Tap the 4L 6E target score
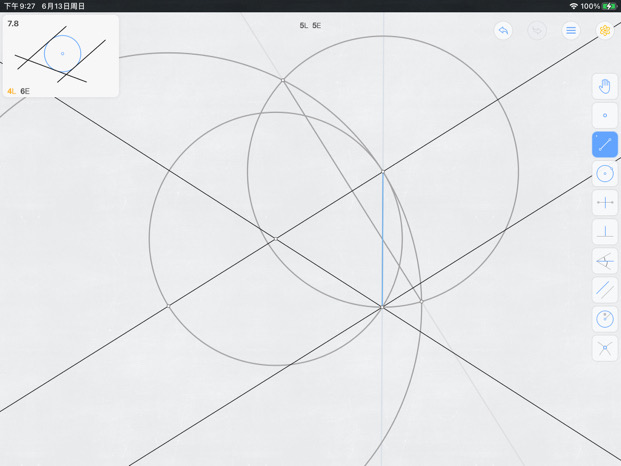 (19, 91)
